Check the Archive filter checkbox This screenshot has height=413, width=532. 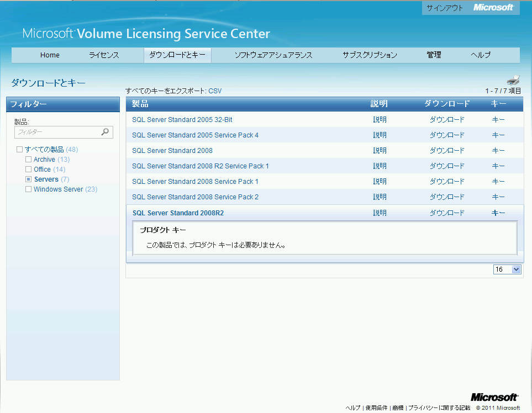pyautogui.click(x=29, y=160)
